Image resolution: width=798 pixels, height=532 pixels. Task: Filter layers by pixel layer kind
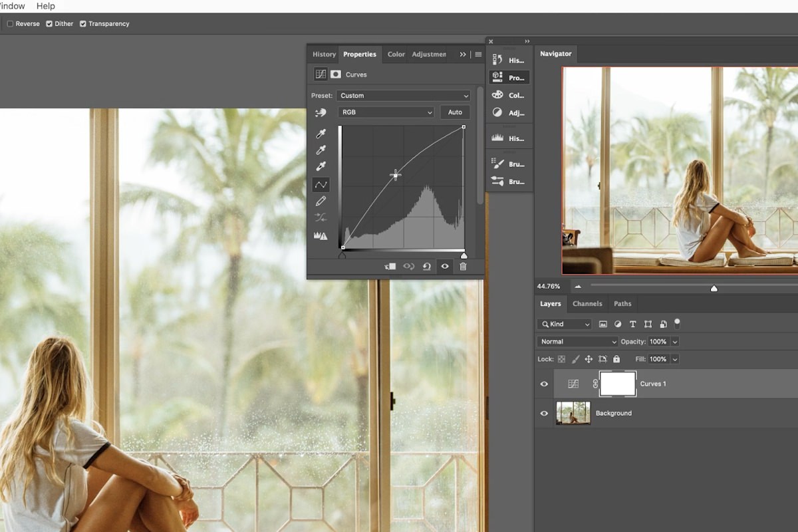(x=603, y=324)
